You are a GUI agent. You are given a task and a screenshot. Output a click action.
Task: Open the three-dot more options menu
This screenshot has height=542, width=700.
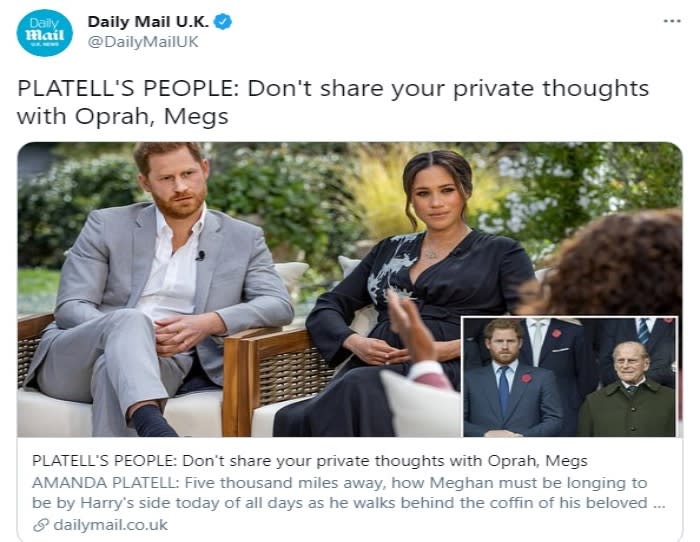coord(672,21)
